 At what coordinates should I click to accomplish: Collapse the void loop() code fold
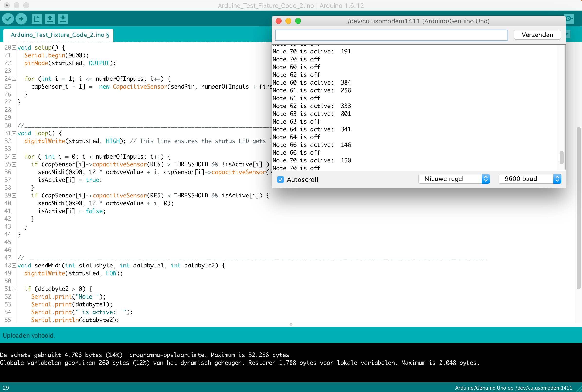[x=14, y=133]
